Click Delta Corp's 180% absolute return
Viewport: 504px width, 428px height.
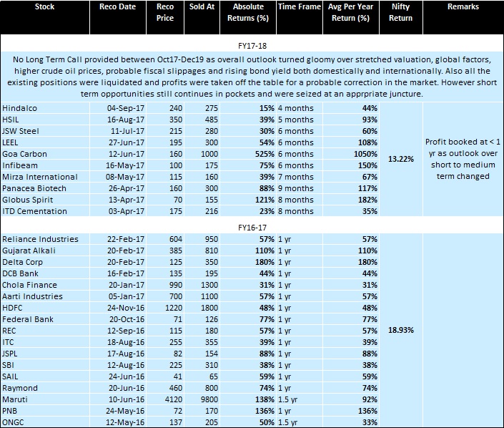click(265, 262)
